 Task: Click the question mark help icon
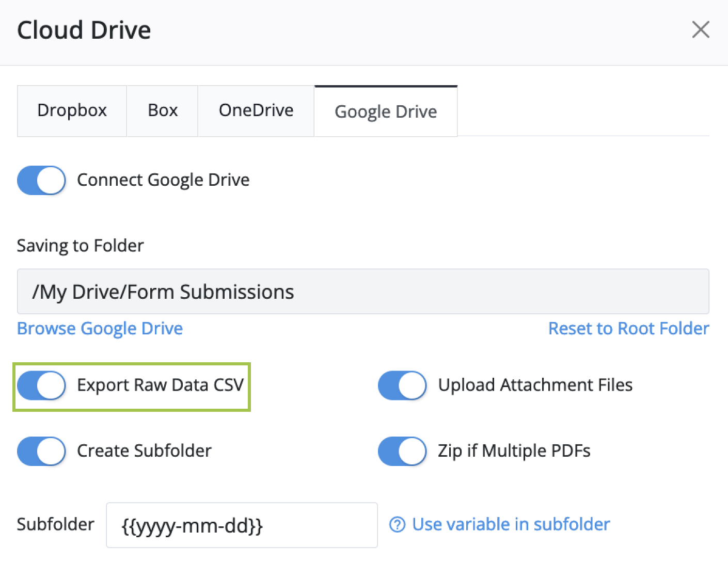tap(397, 525)
